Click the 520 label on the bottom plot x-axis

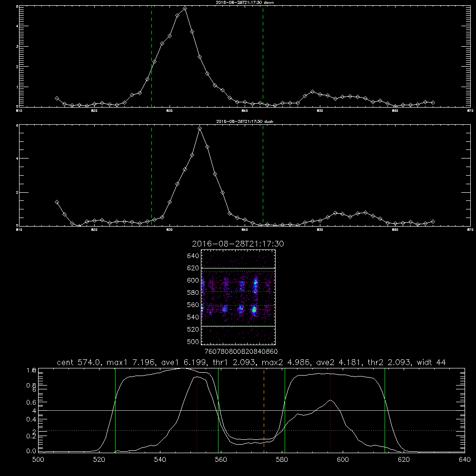(99, 460)
